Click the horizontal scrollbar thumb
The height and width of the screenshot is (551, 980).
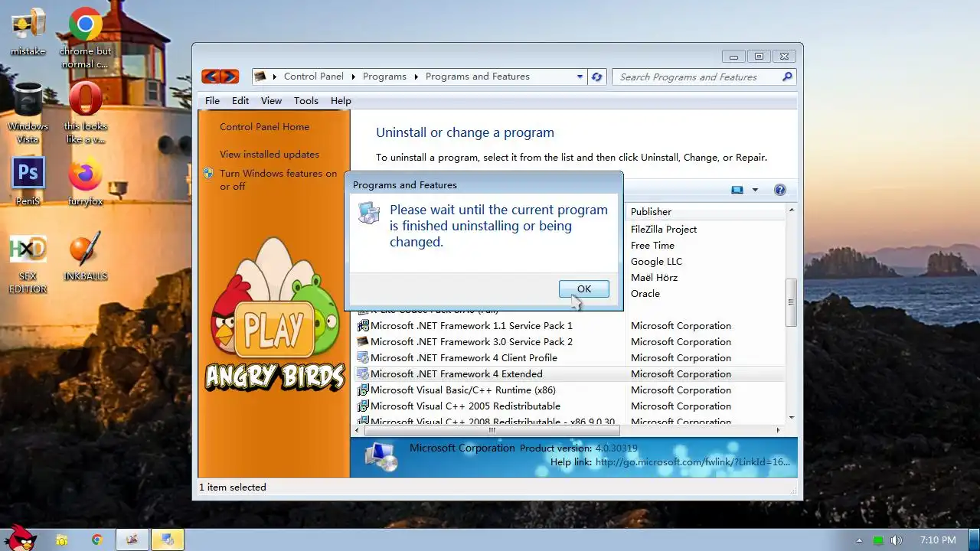(492, 430)
